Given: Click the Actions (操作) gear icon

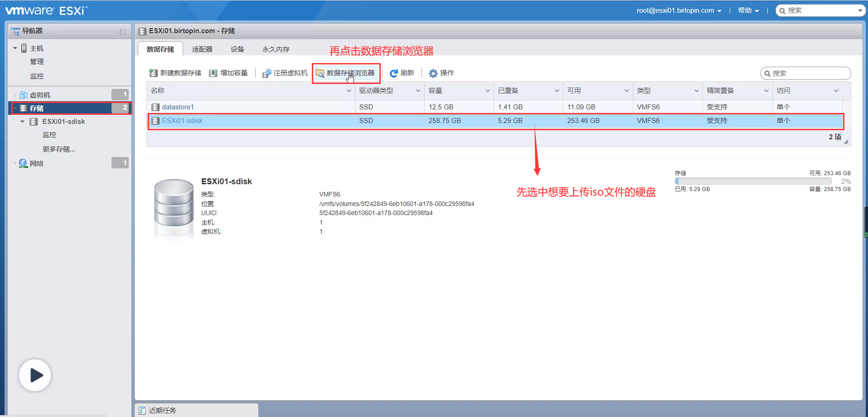Looking at the screenshot, I should click(x=433, y=73).
